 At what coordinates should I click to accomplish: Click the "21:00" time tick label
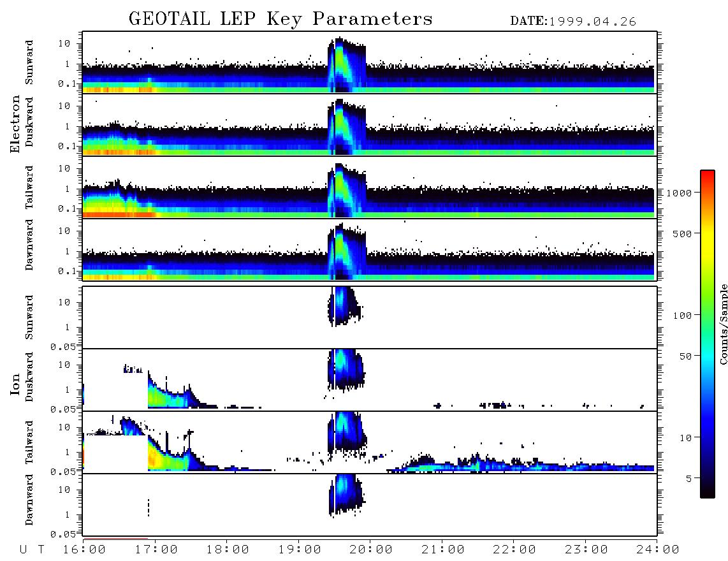point(443,550)
